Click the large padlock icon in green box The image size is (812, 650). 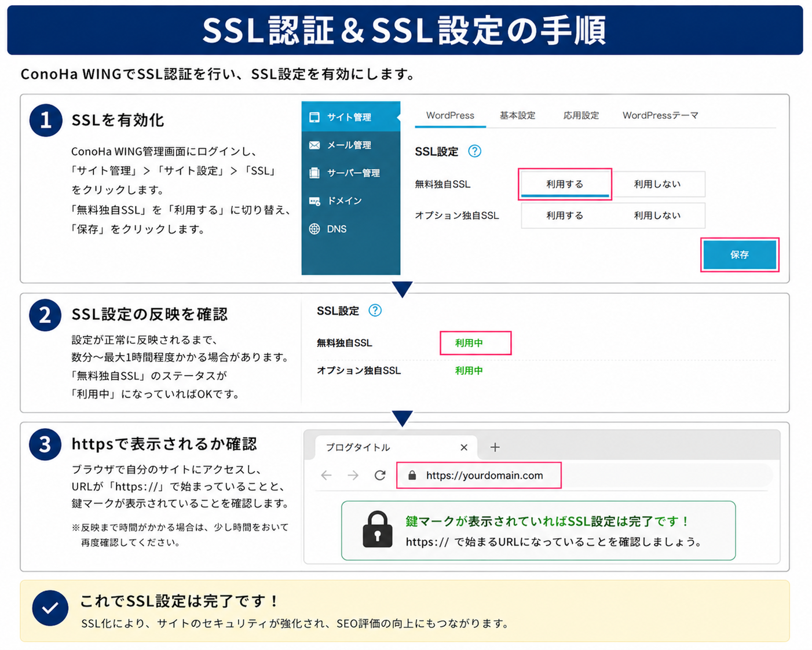coord(377,530)
